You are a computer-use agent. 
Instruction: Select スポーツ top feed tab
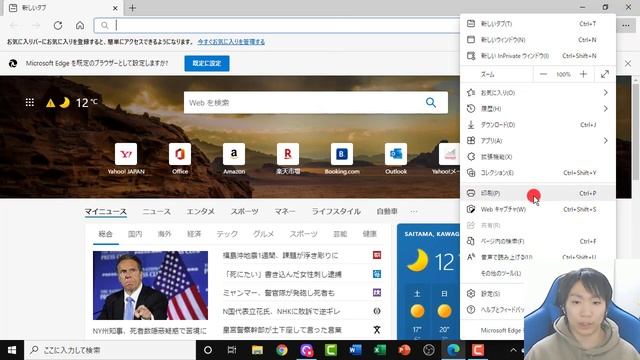click(244, 211)
